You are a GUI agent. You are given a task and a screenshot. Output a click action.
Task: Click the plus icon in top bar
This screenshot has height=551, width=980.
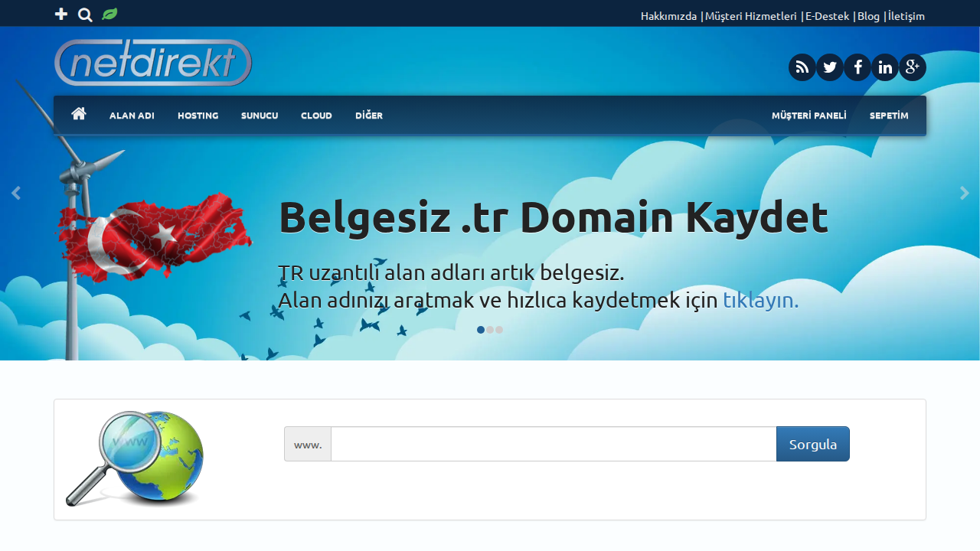click(61, 15)
